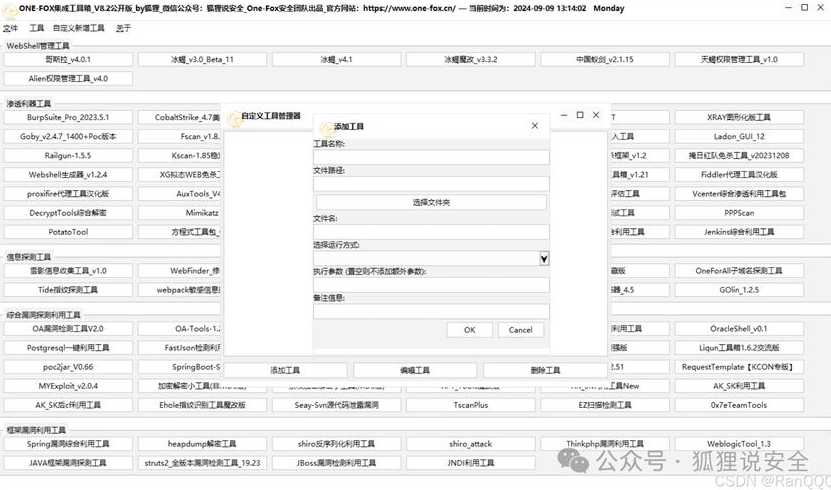Viewport: 831px width, 490px height.
Task: Open Tide指纹探测工具
Action: (68, 289)
